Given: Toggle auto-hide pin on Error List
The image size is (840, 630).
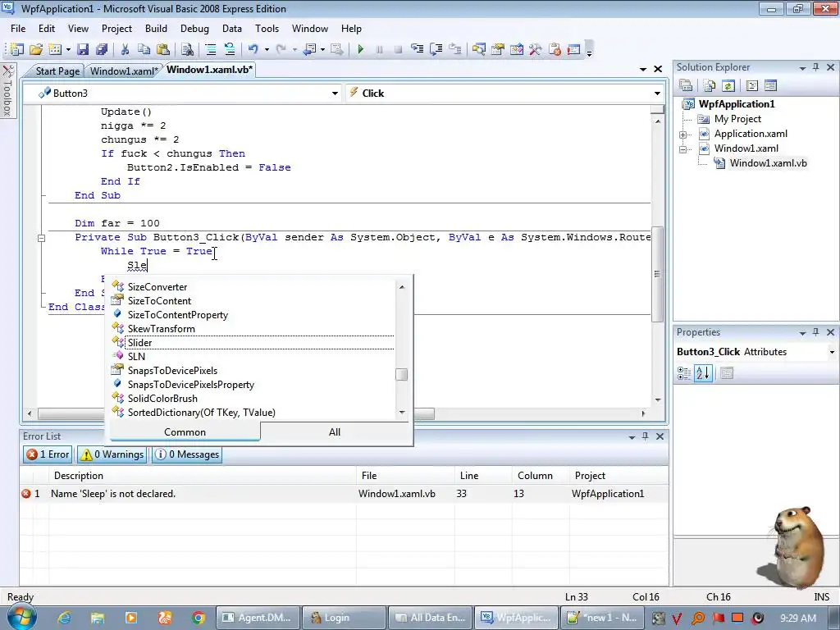Looking at the screenshot, I should coord(646,436).
